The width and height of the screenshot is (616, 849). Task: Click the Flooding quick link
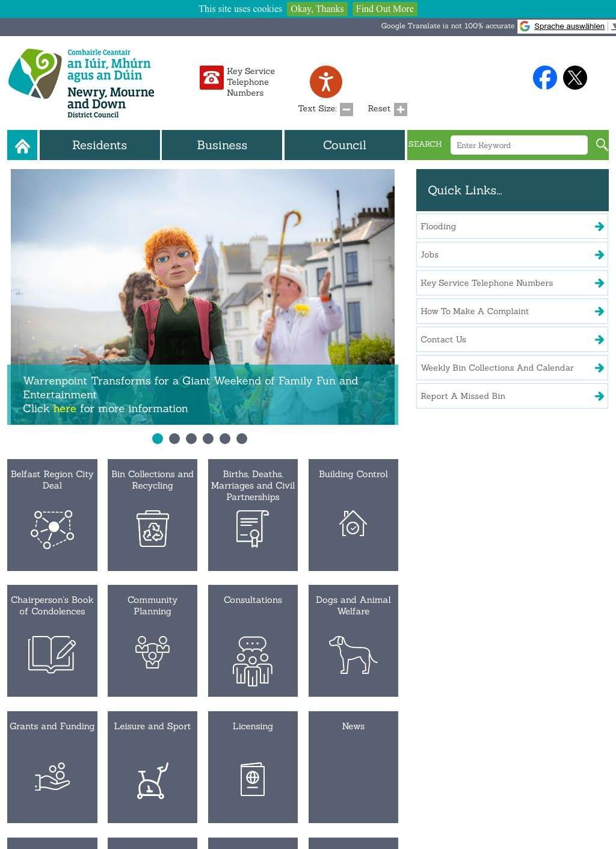pos(511,227)
